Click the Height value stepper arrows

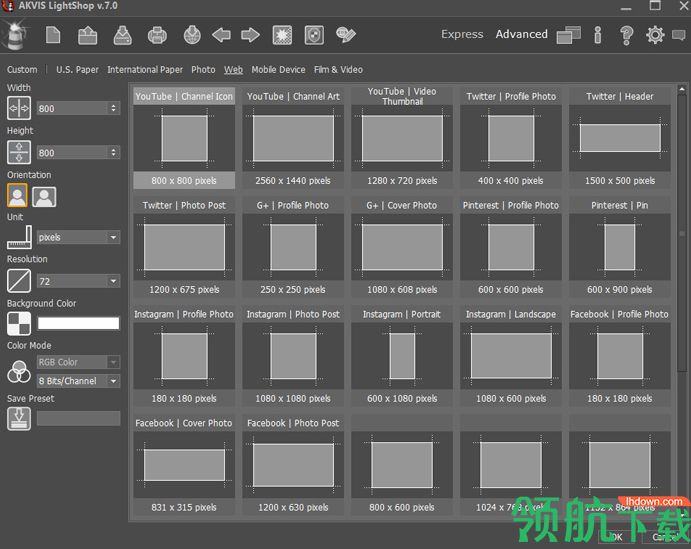click(x=114, y=152)
